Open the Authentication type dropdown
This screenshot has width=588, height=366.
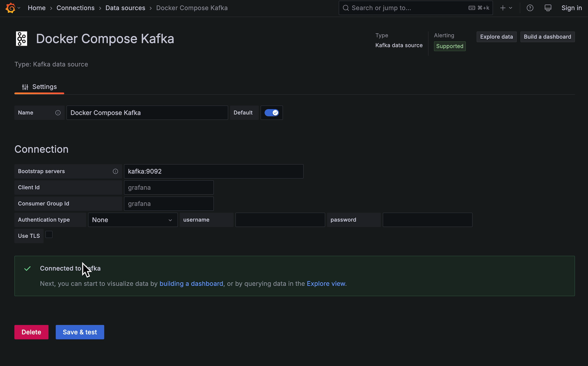(133, 220)
